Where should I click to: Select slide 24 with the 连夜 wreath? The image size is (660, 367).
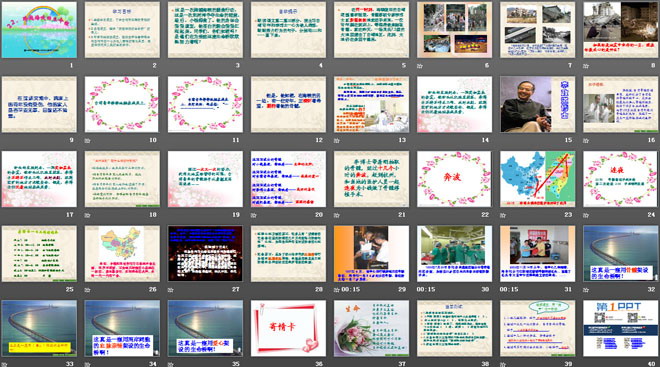tap(621, 179)
